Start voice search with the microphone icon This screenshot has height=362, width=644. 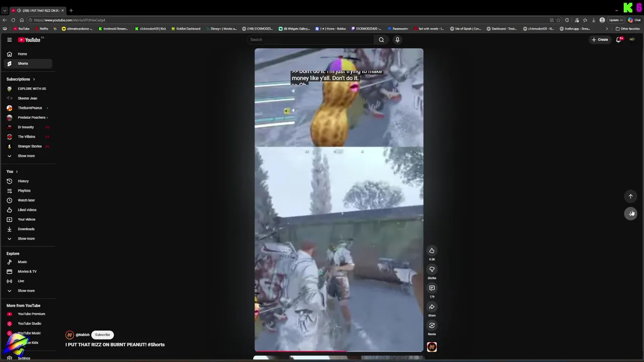pos(397,40)
